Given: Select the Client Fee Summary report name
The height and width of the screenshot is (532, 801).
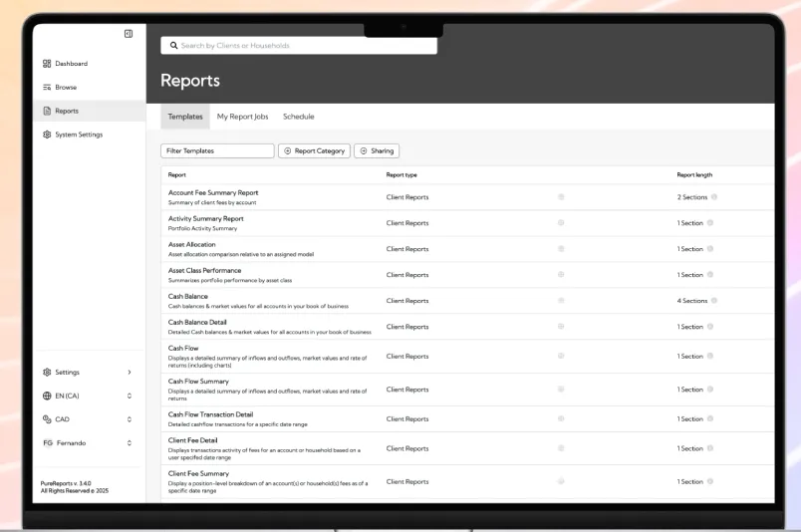Looking at the screenshot, I should [x=198, y=474].
